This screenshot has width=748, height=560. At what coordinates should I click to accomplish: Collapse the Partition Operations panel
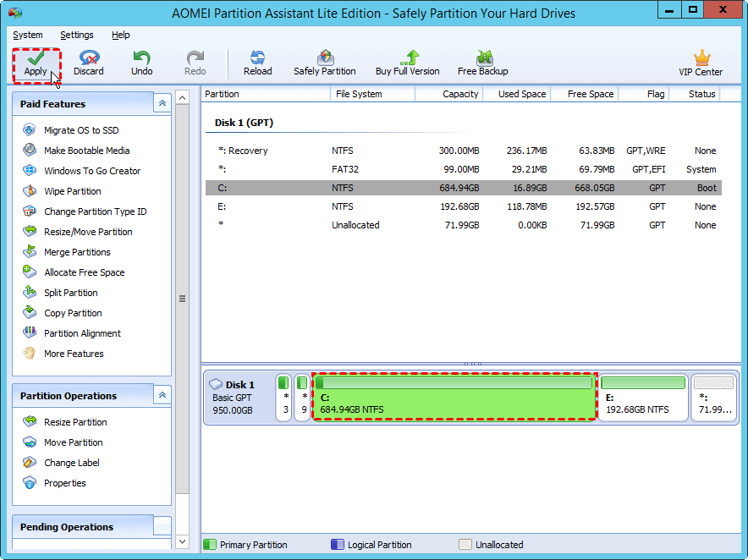[x=162, y=395]
